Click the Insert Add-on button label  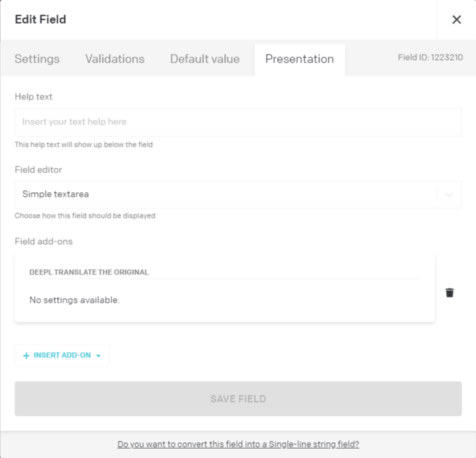point(62,355)
